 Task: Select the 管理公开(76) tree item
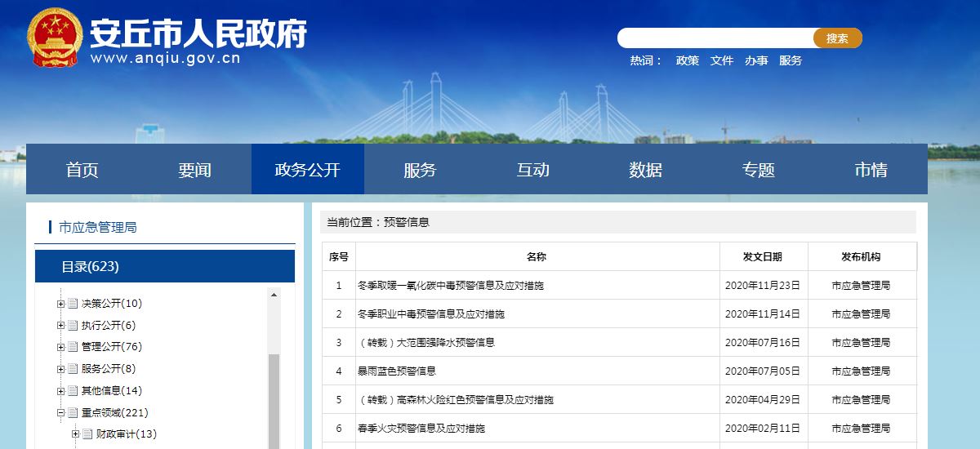pyautogui.click(x=112, y=347)
